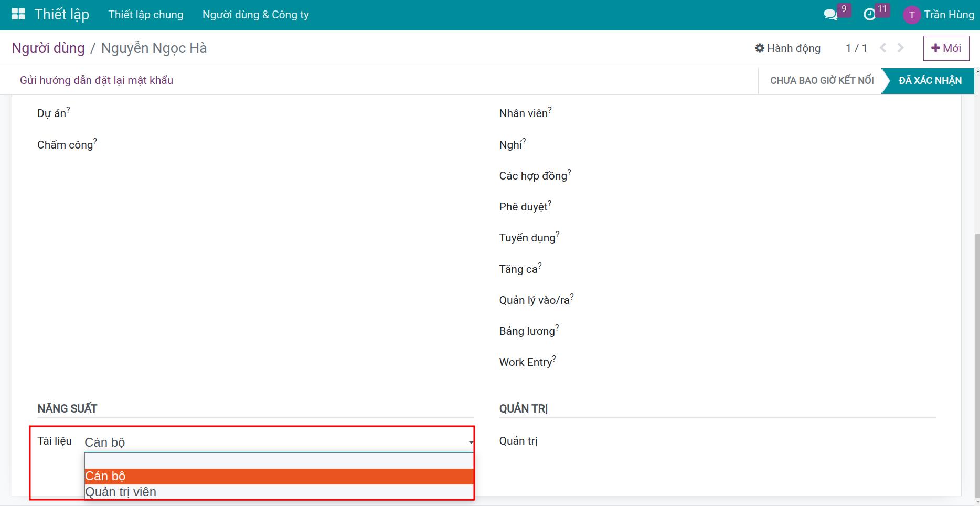
Task: Choose Quản trị viên option in the list
Action: 279,492
